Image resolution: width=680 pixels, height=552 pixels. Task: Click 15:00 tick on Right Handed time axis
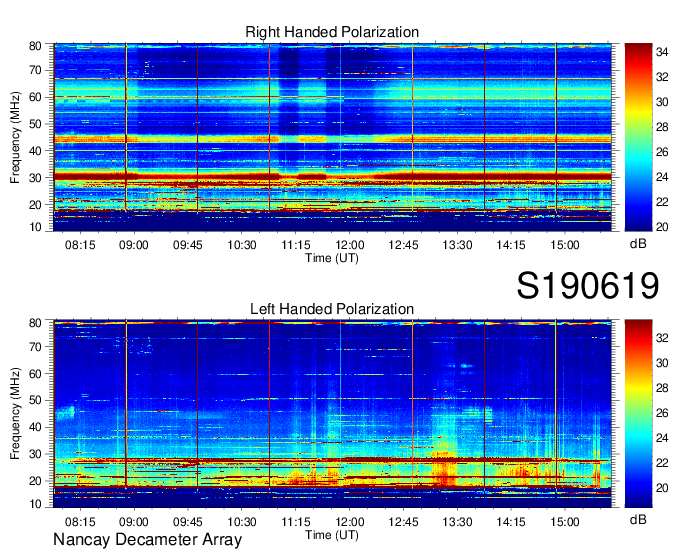tap(565, 245)
